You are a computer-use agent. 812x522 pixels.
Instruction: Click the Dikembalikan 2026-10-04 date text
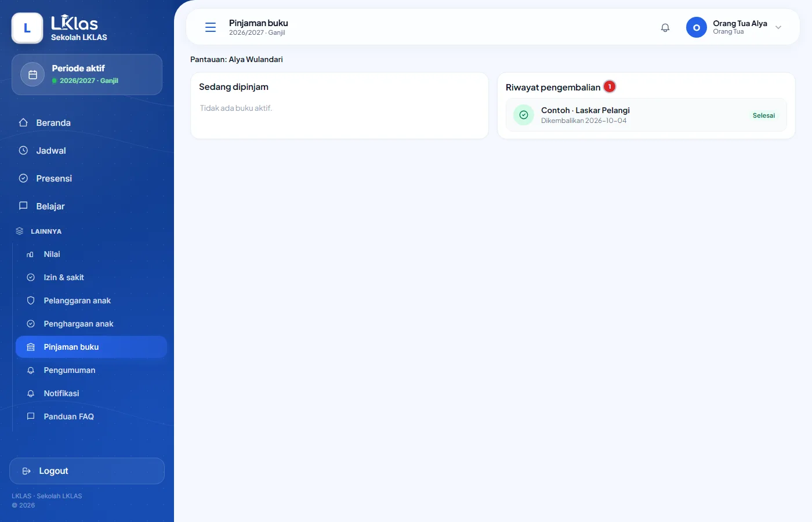point(583,121)
